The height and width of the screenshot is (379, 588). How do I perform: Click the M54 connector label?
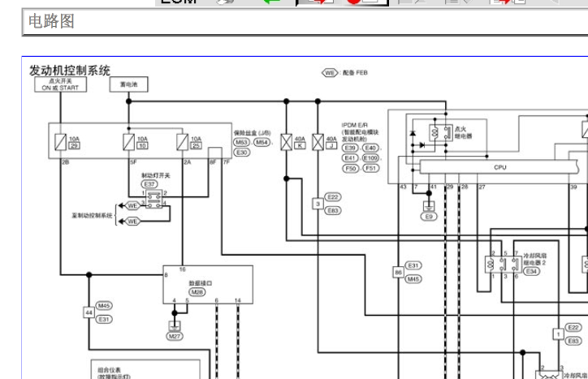click(x=262, y=142)
